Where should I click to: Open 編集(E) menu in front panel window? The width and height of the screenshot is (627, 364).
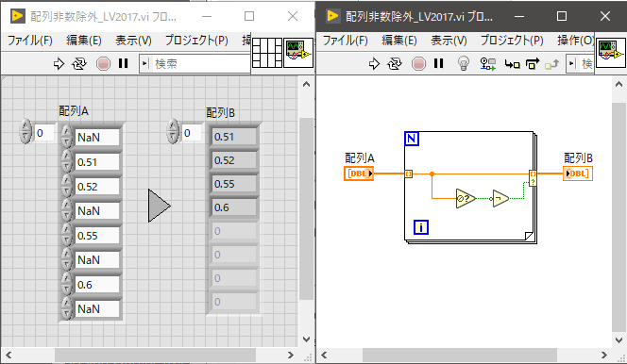pyautogui.click(x=84, y=41)
